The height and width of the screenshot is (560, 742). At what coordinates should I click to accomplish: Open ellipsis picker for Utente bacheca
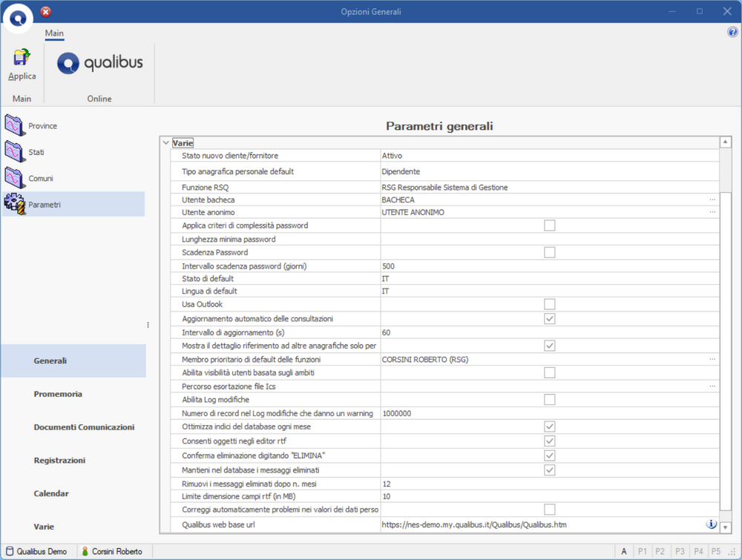712,200
